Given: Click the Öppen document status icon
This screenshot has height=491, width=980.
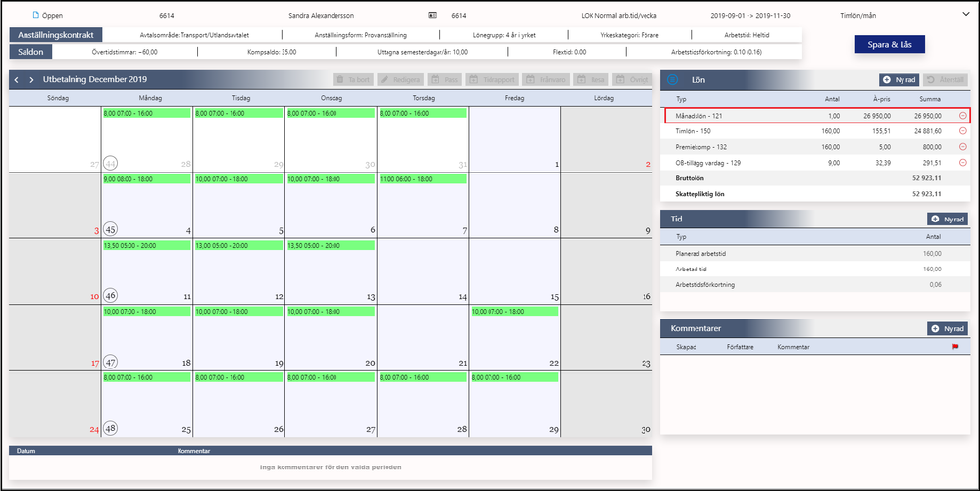Looking at the screenshot, I should (35, 15).
